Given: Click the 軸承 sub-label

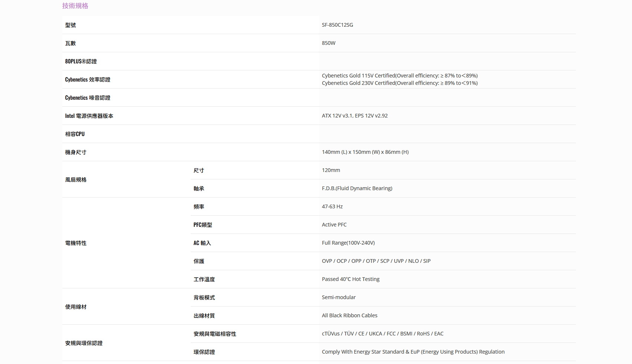Looking at the screenshot, I should tap(199, 188).
